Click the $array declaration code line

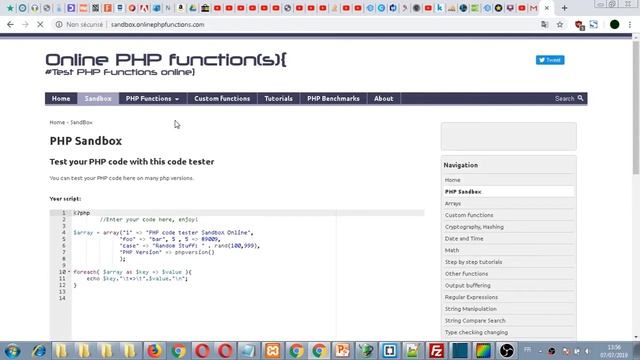(163, 233)
